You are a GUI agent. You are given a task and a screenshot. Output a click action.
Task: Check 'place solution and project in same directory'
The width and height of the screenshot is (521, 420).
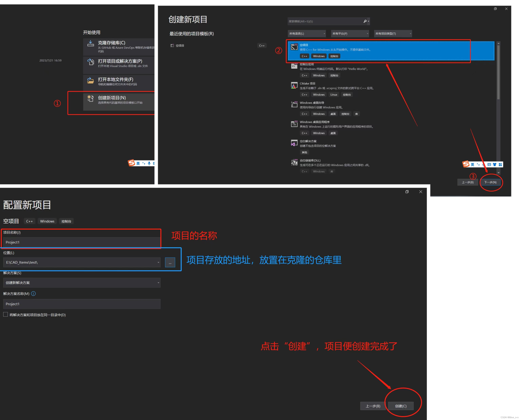(6, 314)
